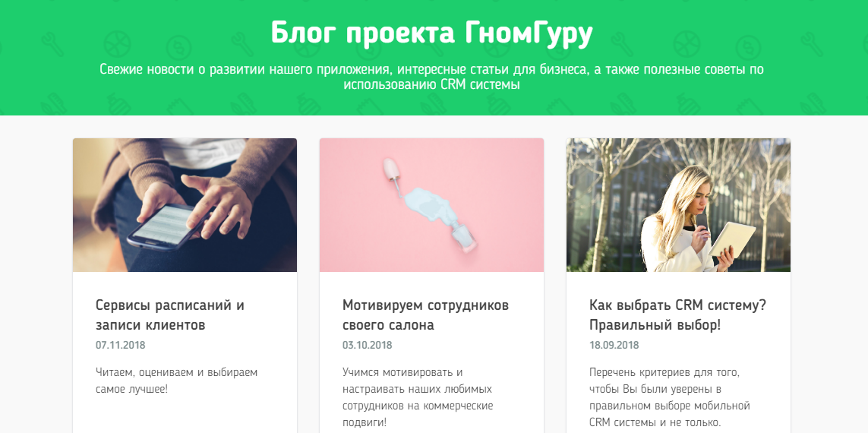Click the date 03.10.2018
The image size is (868, 433).
367,345
